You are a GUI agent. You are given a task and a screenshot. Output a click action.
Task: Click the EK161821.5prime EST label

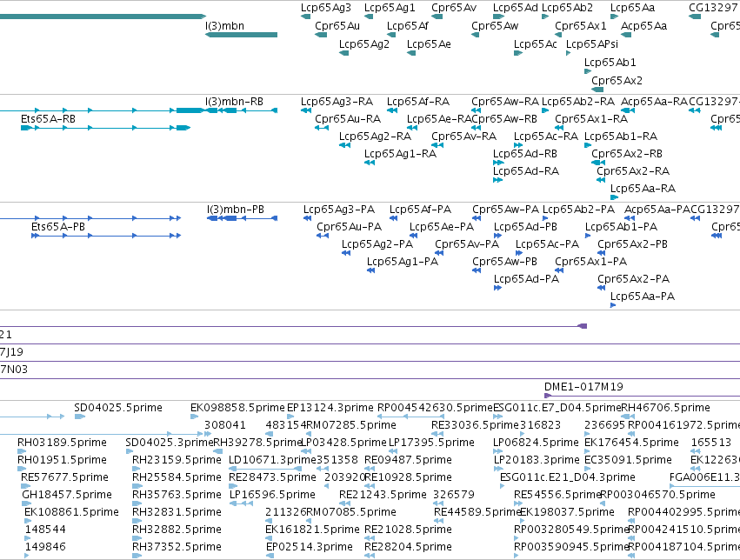312,530
